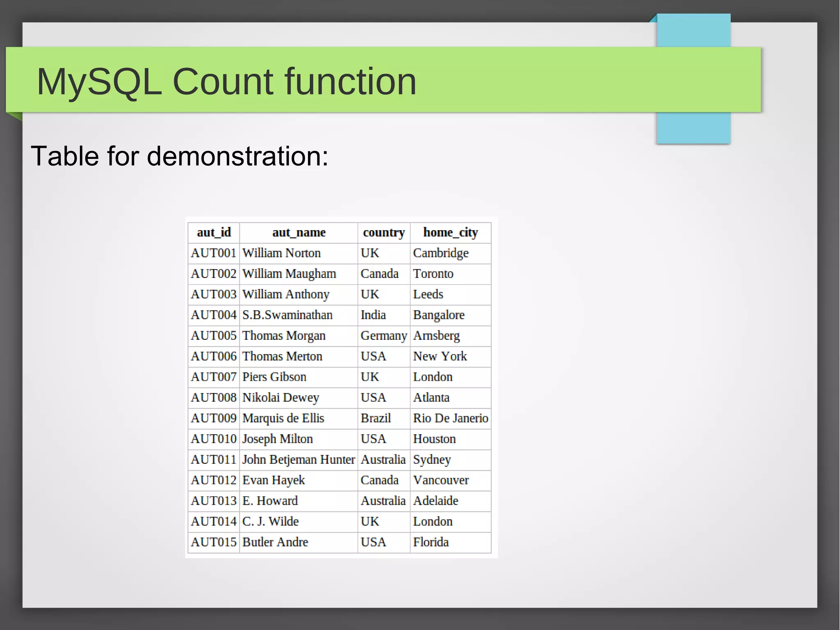Image resolution: width=840 pixels, height=630 pixels.
Task: Select the 'home_city' column header
Action: click(x=451, y=233)
